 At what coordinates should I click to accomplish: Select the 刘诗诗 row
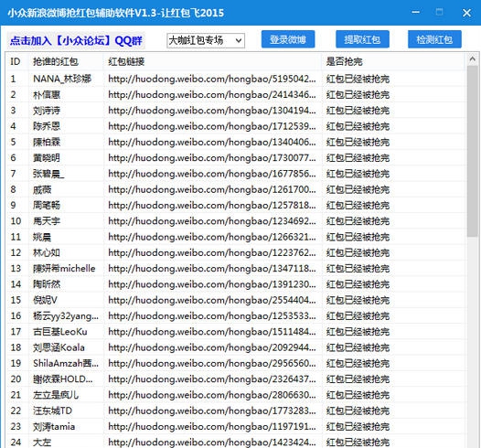click(x=236, y=111)
